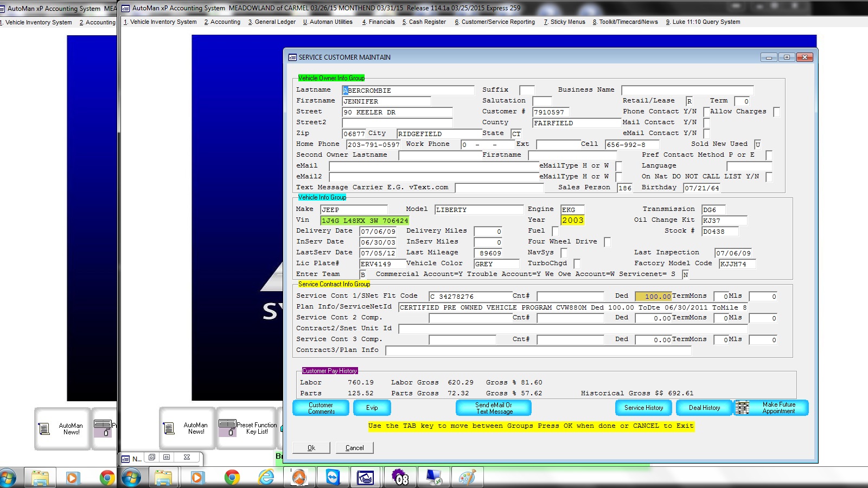
Task: Enable the TurboChgd checkbox
Action: (577, 264)
